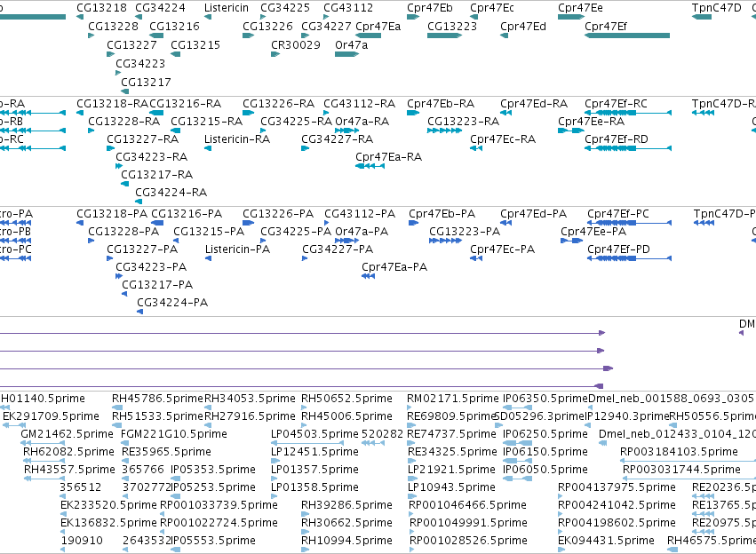Select EST RP003184103.5prime

pos(679,452)
